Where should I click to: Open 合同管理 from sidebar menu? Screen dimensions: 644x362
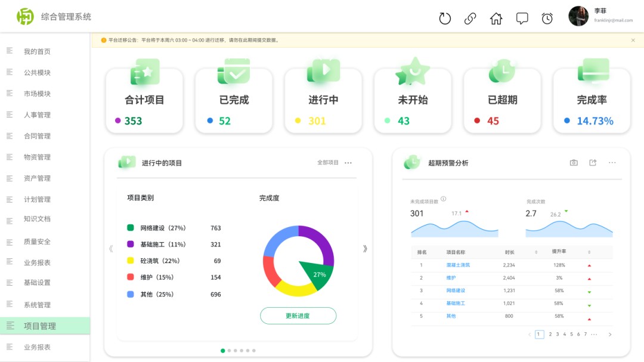coord(37,136)
